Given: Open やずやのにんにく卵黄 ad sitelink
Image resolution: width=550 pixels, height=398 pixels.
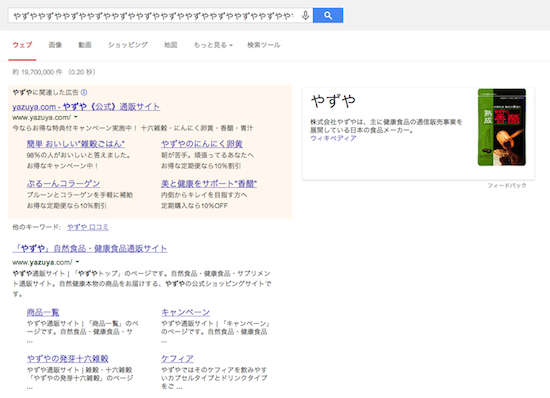Looking at the screenshot, I should [x=202, y=144].
